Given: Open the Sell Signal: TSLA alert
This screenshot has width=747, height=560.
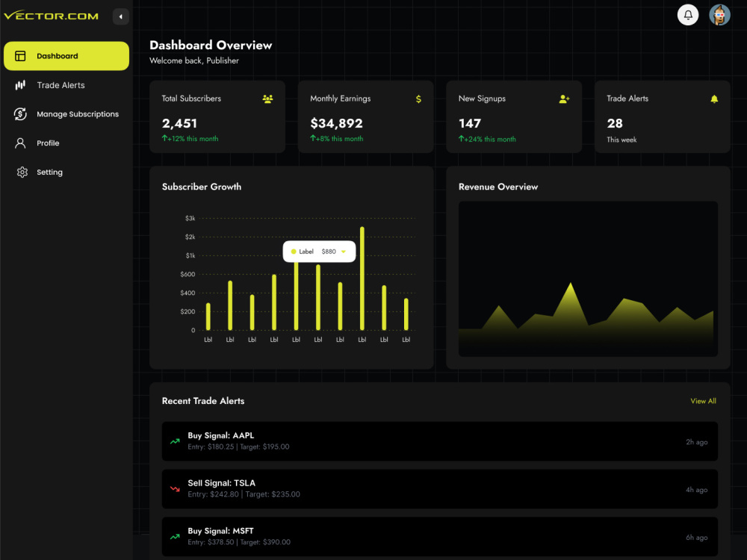Looking at the screenshot, I should (440, 489).
